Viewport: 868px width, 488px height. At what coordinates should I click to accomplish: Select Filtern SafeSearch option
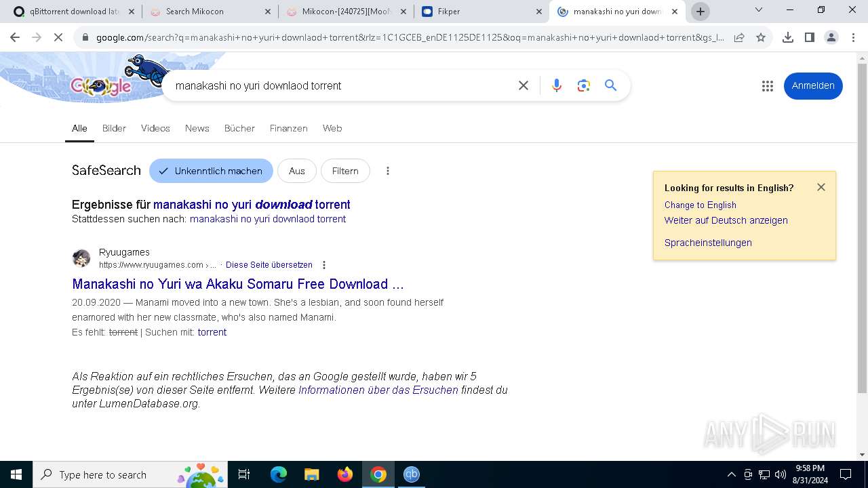click(345, 171)
